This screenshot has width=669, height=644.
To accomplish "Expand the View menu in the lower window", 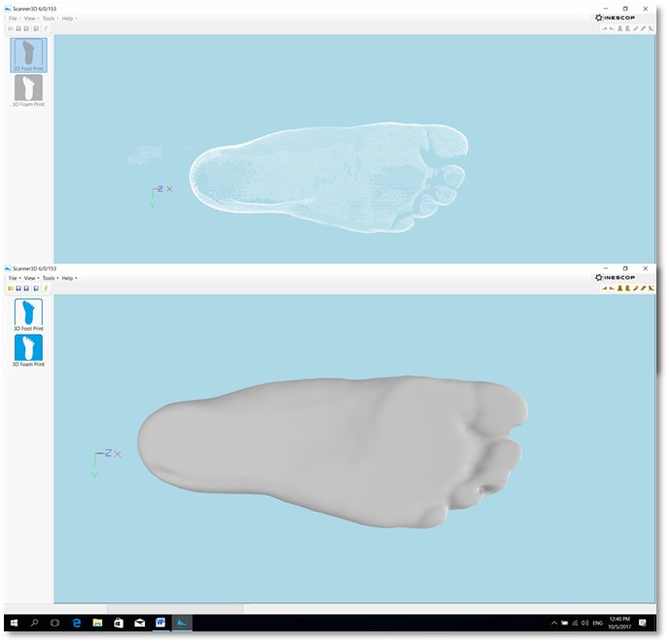I will pos(30,278).
